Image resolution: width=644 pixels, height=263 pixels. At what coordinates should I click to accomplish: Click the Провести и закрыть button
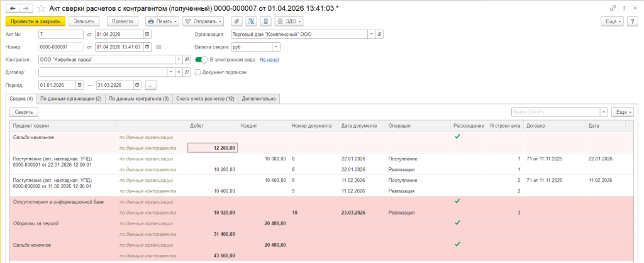[x=35, y=21]
